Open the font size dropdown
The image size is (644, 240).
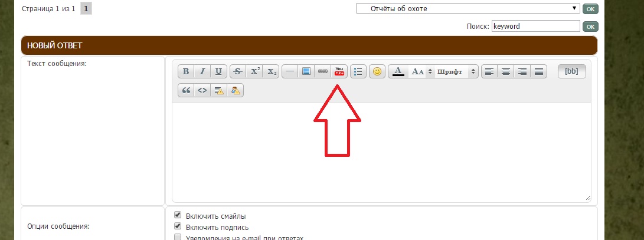421,71
